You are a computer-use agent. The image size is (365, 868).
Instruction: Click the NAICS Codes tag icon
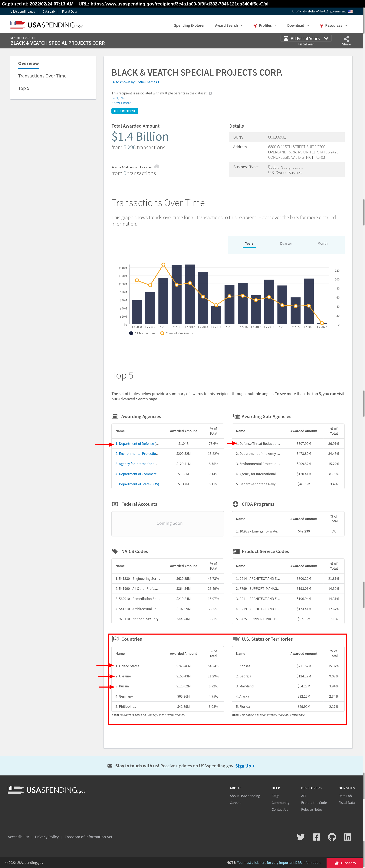(x=115, y=551)
